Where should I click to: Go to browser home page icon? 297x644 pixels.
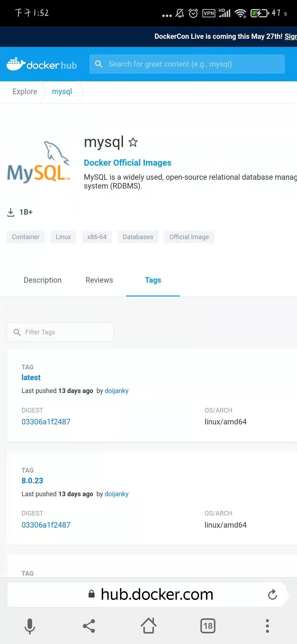(x=148, y=626)
